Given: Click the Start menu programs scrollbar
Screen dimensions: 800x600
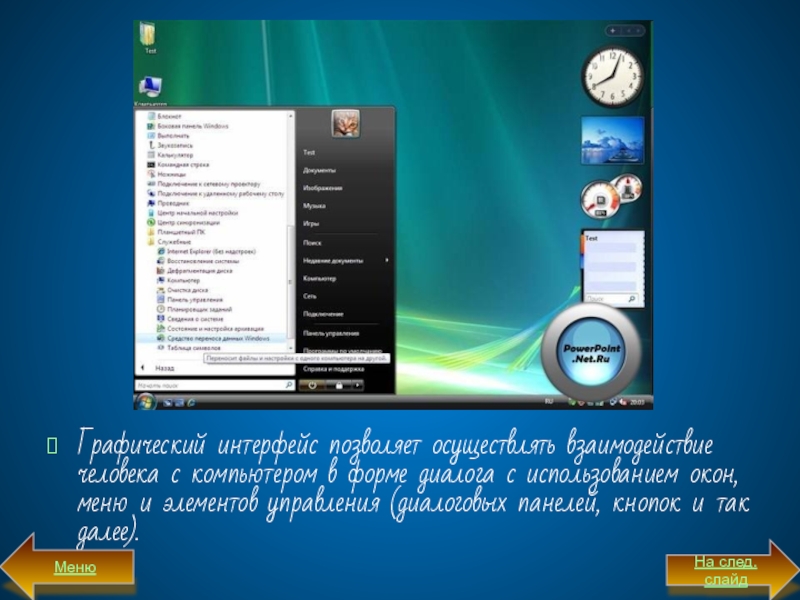Looking at the screenshot, I should tap(291, 280).
